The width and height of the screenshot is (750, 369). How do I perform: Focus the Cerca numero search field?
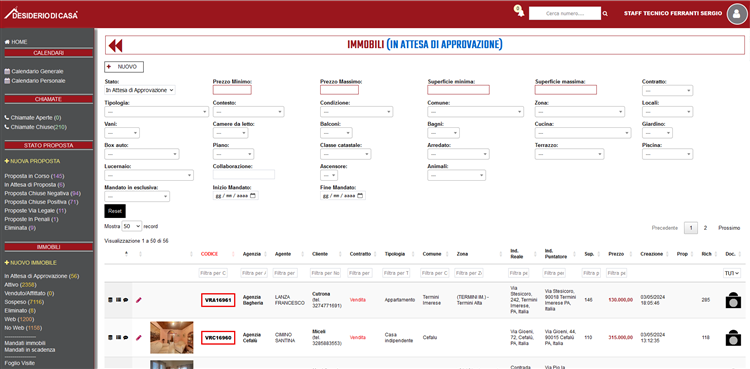pyautogui.click(x=565, y=13)
